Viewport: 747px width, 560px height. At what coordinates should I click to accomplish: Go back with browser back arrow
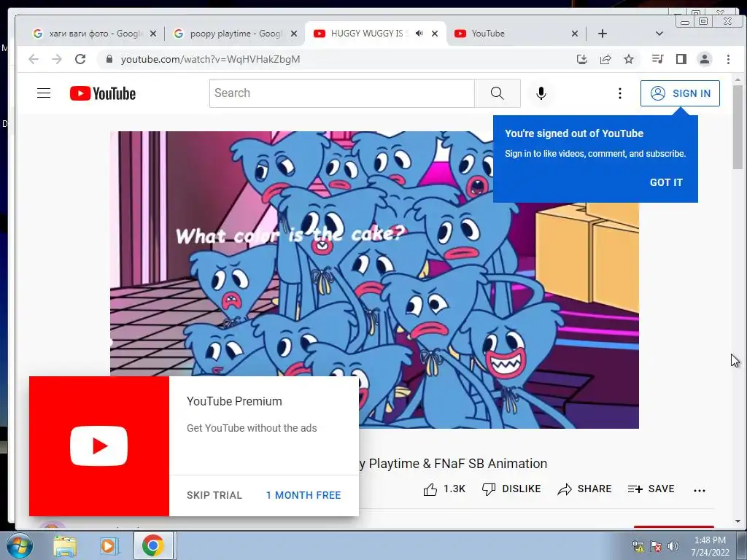coord(34,59)
